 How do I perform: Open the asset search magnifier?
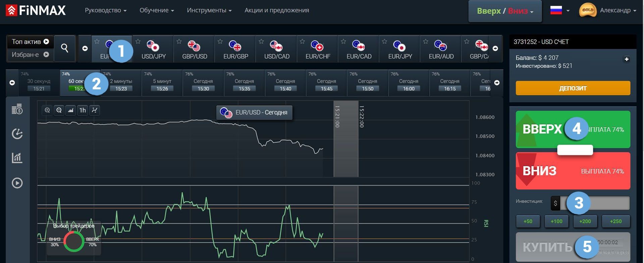(x=65, y=48)
